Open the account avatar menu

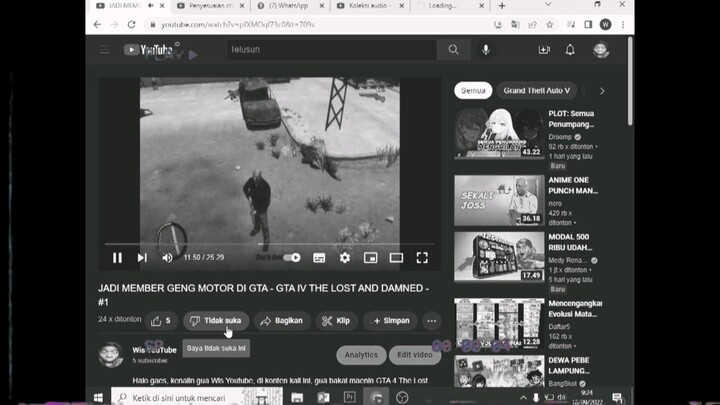point(601,50)
